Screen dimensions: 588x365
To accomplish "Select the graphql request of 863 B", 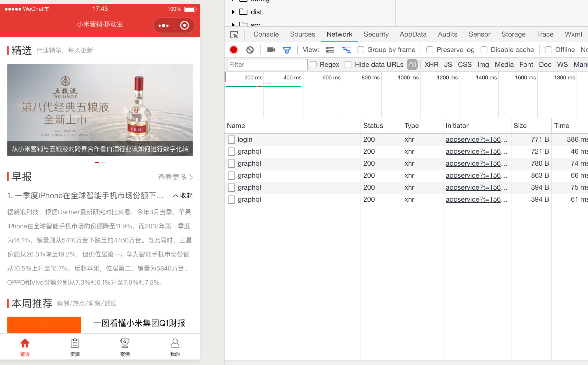I will pyautogui.click(x=406, y=175).
